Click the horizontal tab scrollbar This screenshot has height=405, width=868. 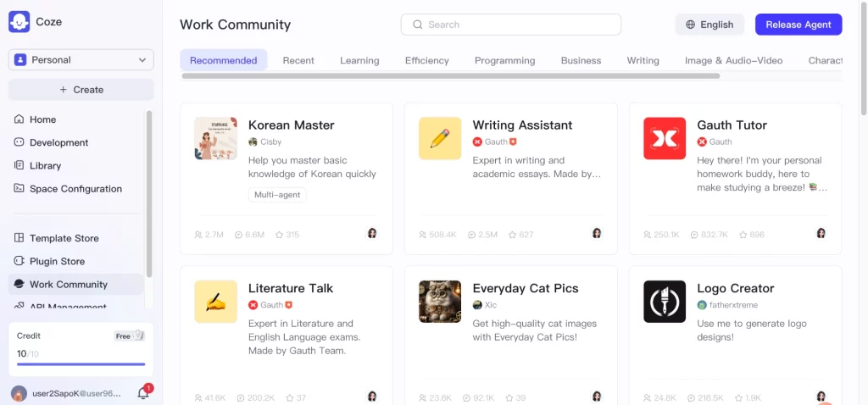point(451,75)
